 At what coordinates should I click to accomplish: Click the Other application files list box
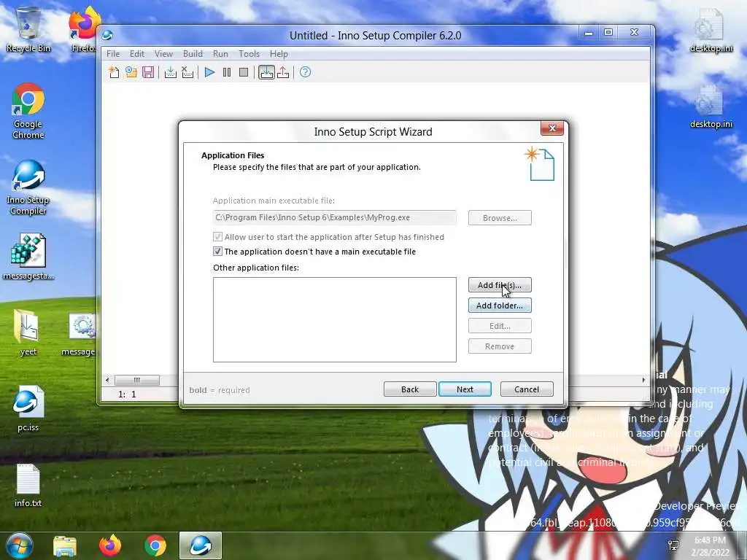[334, 319]
